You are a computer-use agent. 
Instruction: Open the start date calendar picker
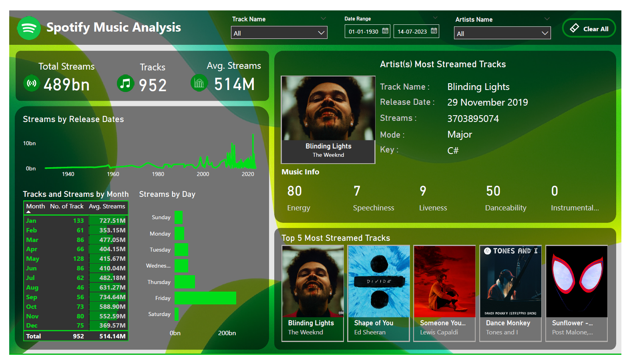pyautogui.click(x=385, y=31)
